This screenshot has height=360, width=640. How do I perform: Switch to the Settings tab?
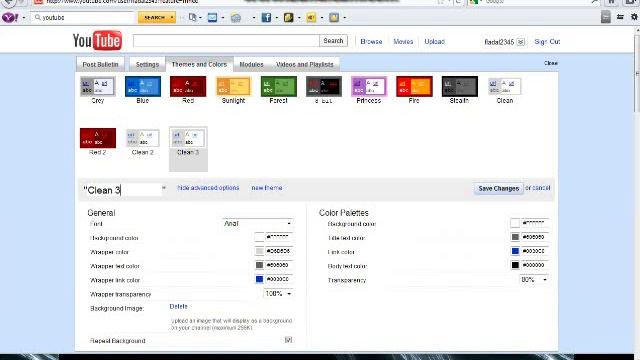click(147, 64)
